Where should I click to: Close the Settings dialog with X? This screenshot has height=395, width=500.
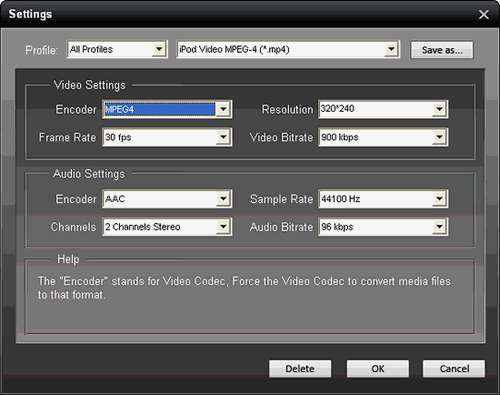click(484, 14)
